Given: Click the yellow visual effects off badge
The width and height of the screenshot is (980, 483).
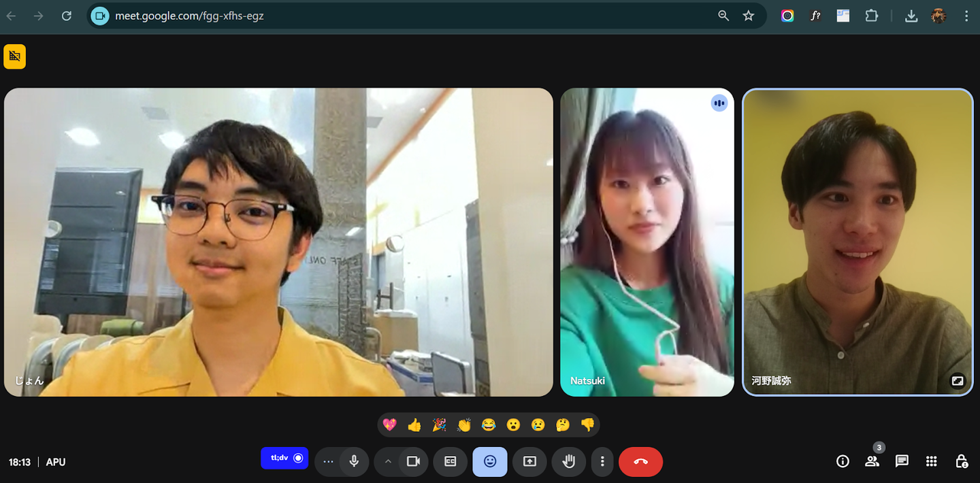Looking at the screenshot, I should click(14, 56).
